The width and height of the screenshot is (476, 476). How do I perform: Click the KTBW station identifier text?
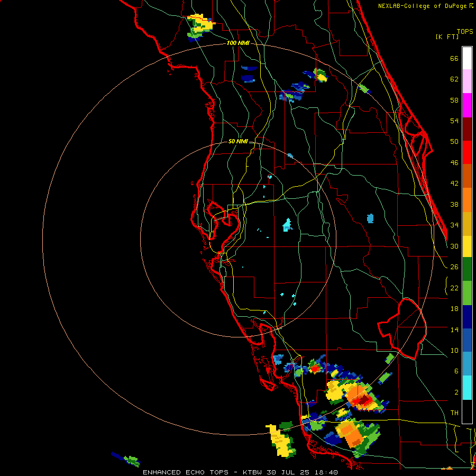coord(252,472)
